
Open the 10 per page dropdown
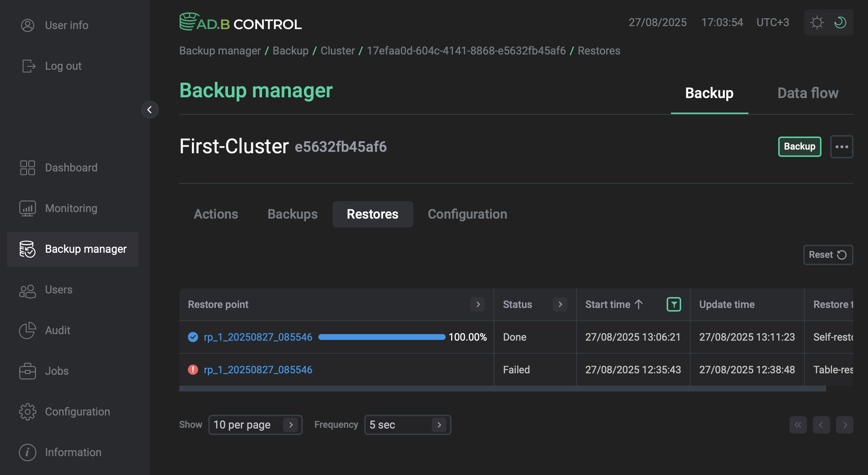pyautogui.click(x=255, y=425)
